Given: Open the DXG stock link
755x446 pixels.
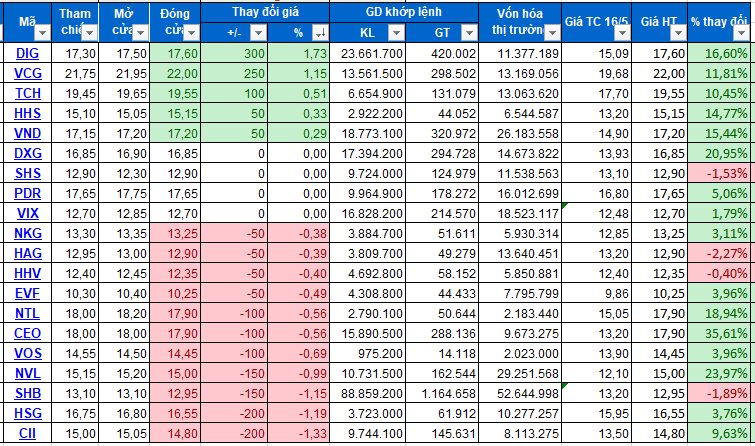Looking at the screenshot, I should click(x=27, y=154).
